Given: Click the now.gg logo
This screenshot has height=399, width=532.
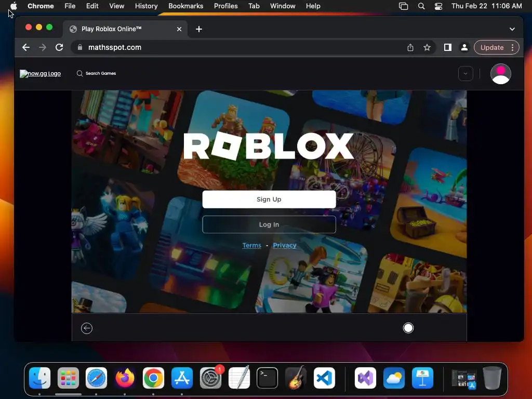Looking at the screenshot, I should (41, 73).
